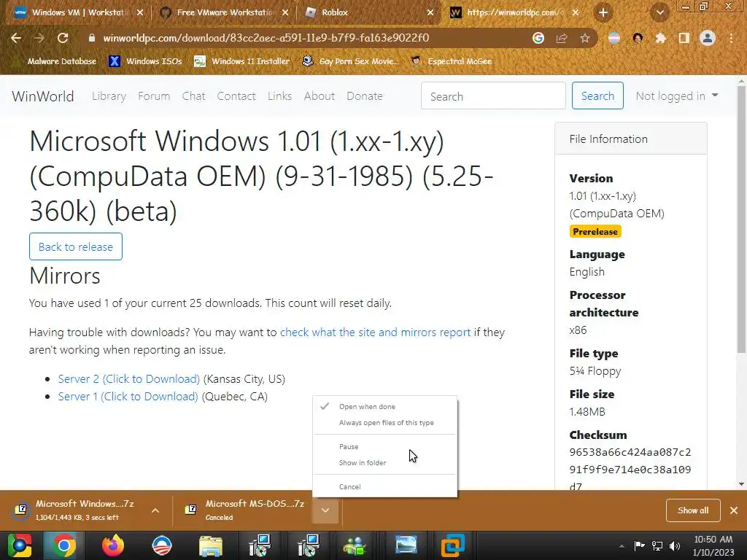Click the Action Center flag icon
This screenshot has width=747, height=560.
point(639,545)
